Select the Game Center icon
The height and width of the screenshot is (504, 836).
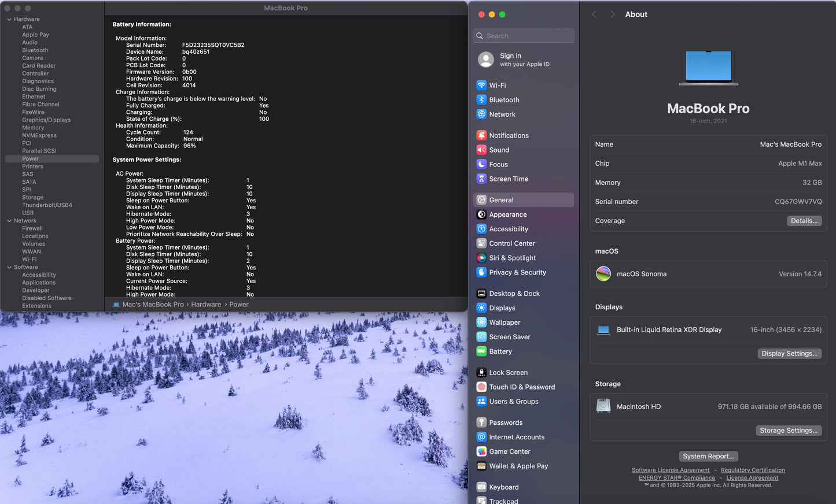pos(481,451)
